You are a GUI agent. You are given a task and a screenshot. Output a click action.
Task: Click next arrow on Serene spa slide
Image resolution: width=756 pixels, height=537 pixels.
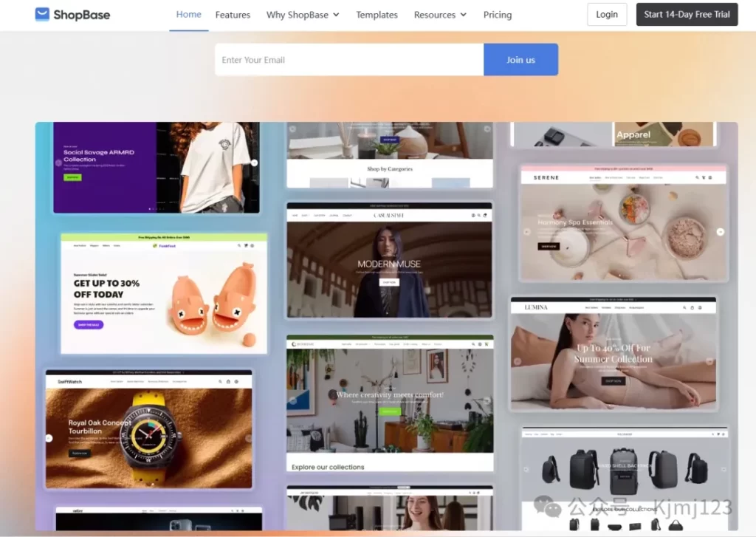(x=720, y=232)
